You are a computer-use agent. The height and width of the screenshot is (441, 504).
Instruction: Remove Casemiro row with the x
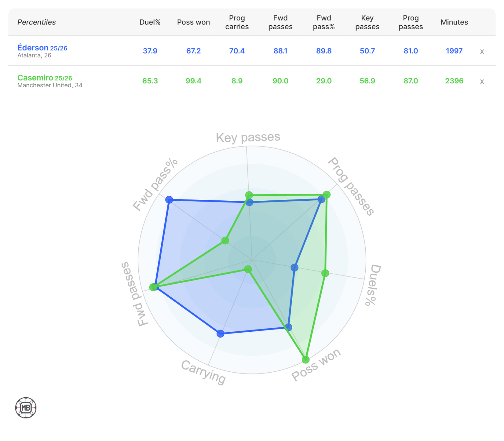(482, 81)
